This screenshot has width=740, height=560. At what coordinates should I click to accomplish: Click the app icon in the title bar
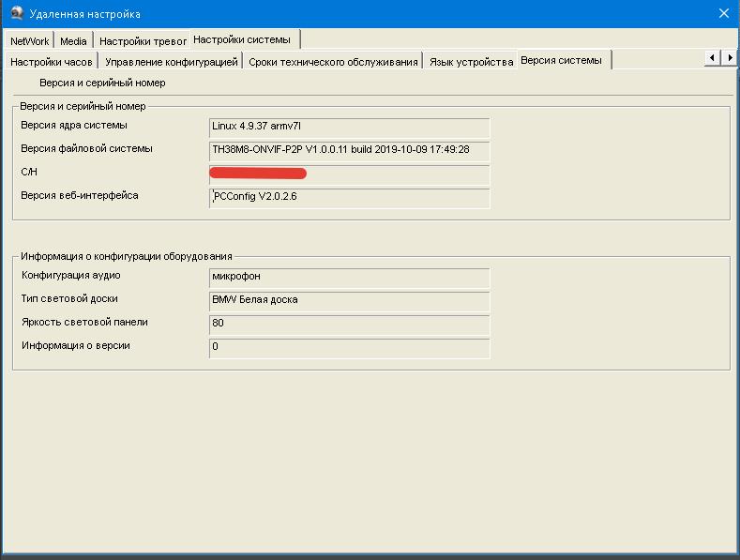(16, 13)
